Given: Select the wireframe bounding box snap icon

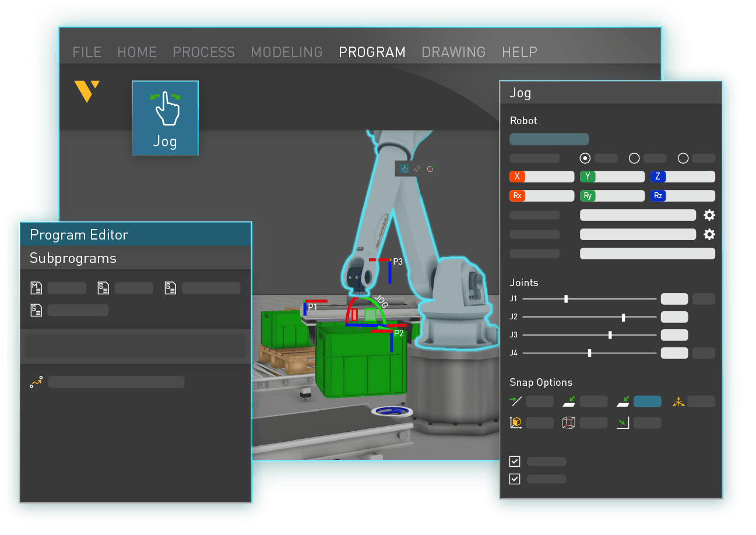Looking at the screenshot, I should [x=568, y=423].
